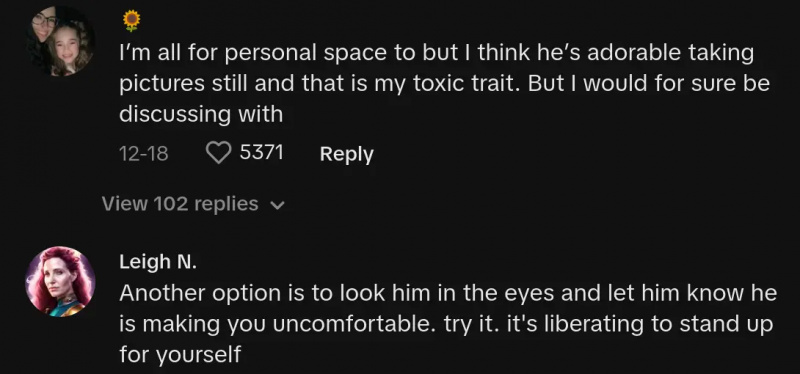Select the line "pictures still and that is my toxic trait"
This screenshot has height=374, width=800.
coord(444,84)
